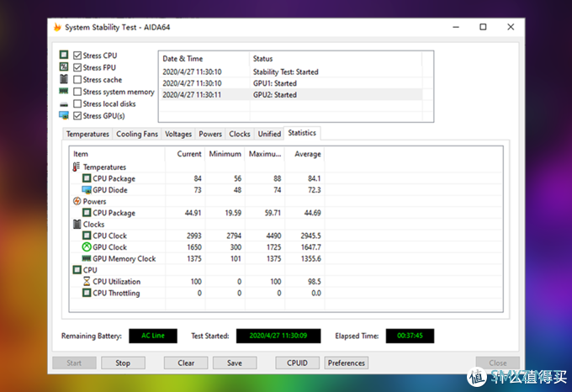The image size is (572, 392).
Task: Click the square icon next to CPU group
Action: [77, 270]
